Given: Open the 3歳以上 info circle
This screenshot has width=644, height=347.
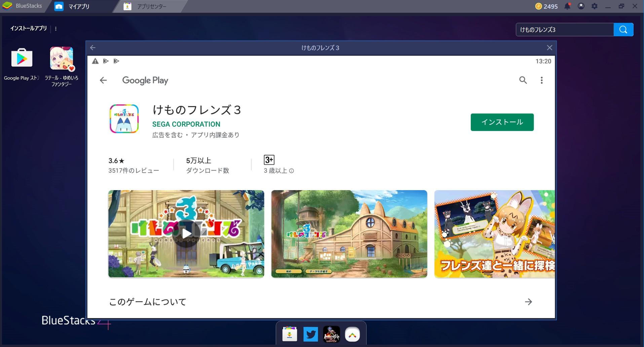Looking at the screenshot, I should tap(292, 171).
